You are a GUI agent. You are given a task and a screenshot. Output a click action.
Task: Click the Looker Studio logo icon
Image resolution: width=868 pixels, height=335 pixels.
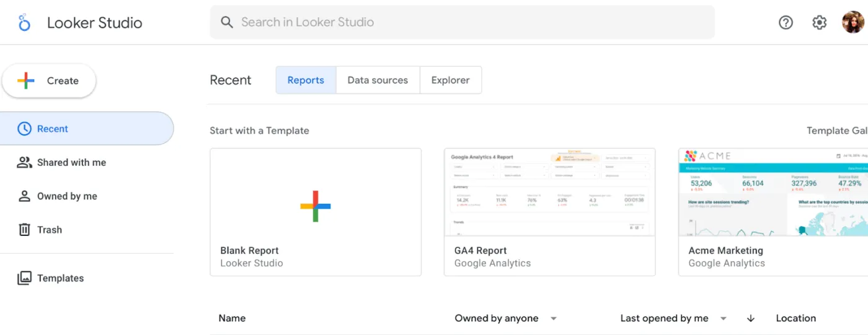pyautogui.click(x=24, y=23)
